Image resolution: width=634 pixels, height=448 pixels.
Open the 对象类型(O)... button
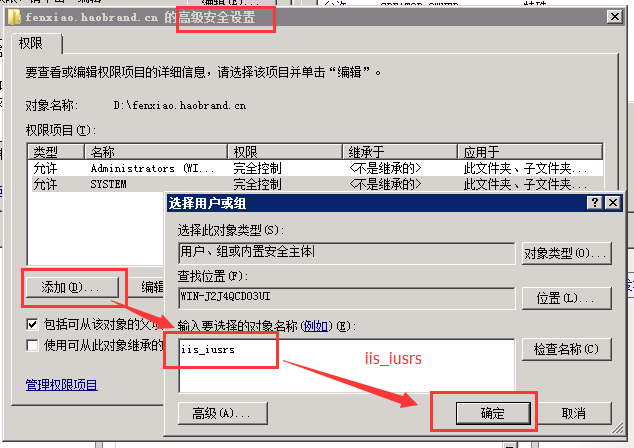pyautogui.click(x=566, y=254)
